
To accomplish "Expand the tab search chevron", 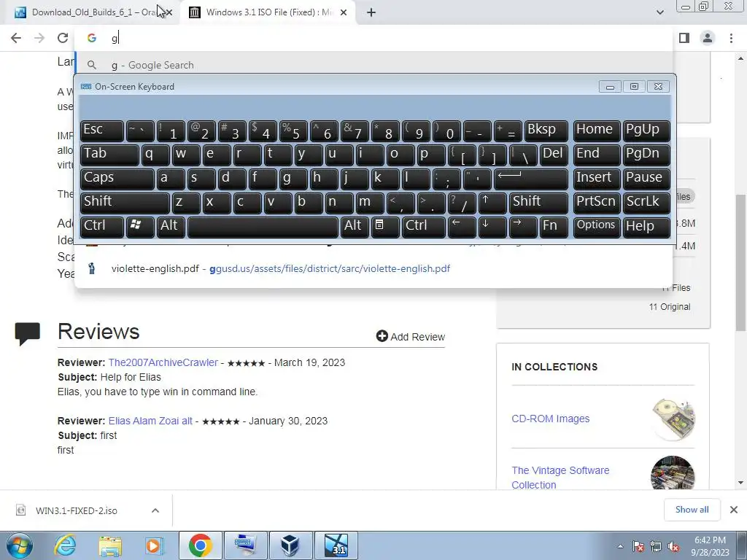I will coord(659,13).
